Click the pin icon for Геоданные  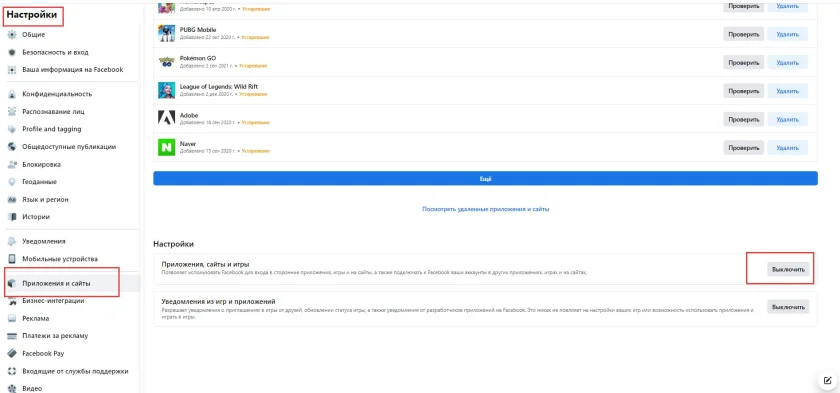(x=12, y=182)
